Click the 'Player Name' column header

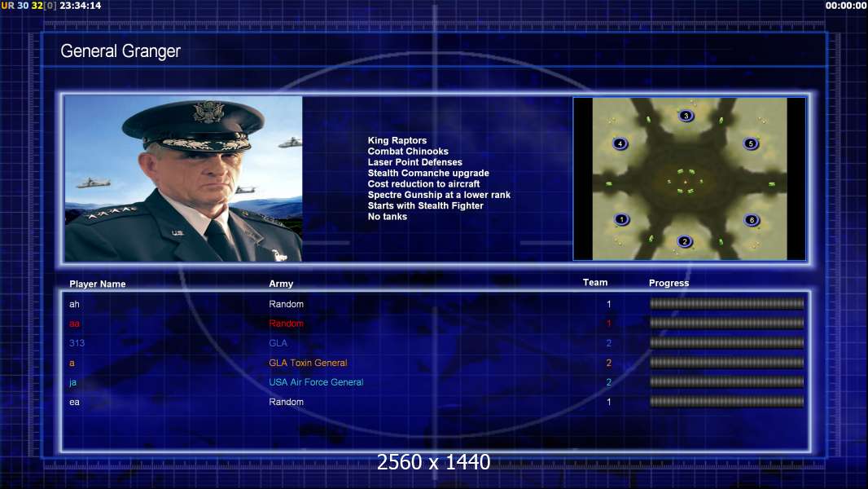pyautogui.click(x=98, y=284)
